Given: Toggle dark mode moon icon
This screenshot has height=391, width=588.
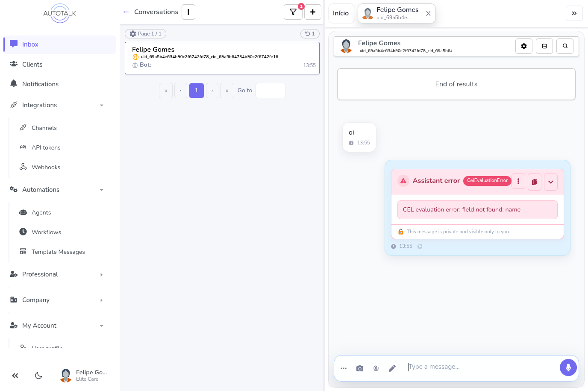Looking at the screenshot, I should [38, 376].
